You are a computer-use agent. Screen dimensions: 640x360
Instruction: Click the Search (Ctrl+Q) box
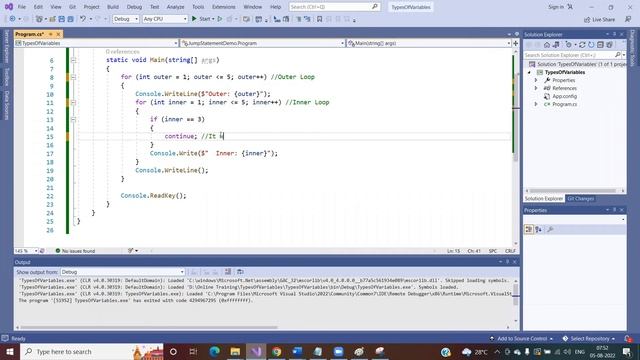click(x=334, y=7)
